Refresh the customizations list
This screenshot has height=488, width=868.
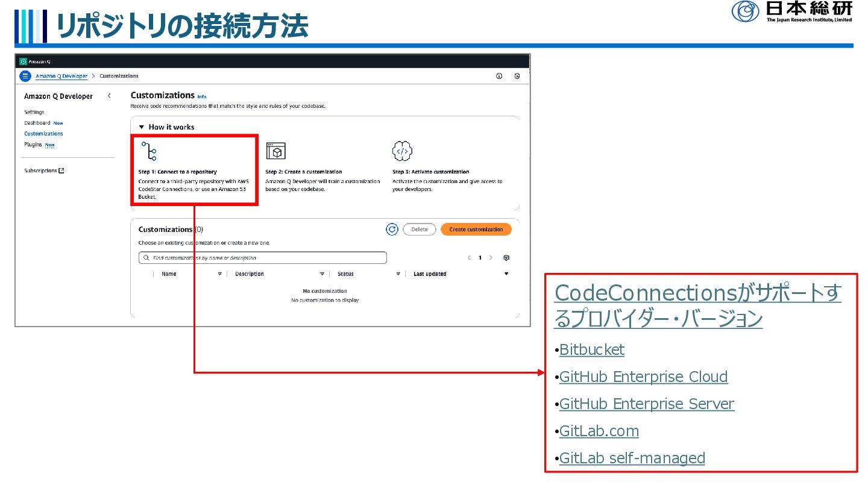click(x=392, y=229)
